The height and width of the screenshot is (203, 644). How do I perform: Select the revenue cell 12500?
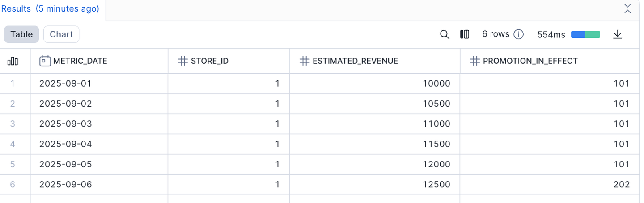tap(375, 184)
